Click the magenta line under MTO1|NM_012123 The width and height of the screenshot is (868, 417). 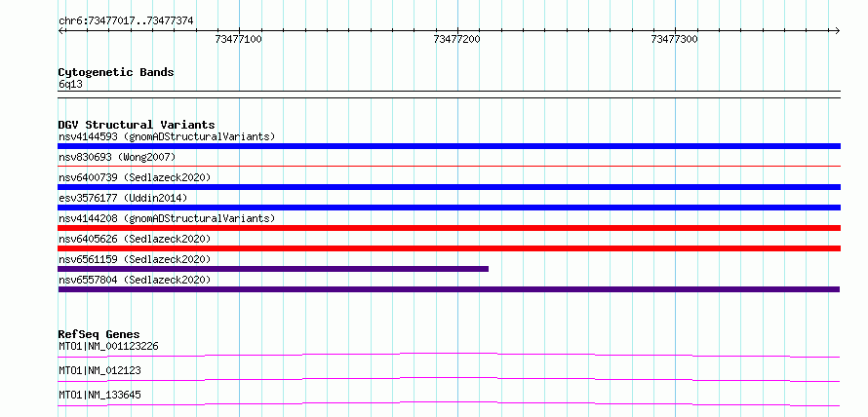click(x=449, y=379)
